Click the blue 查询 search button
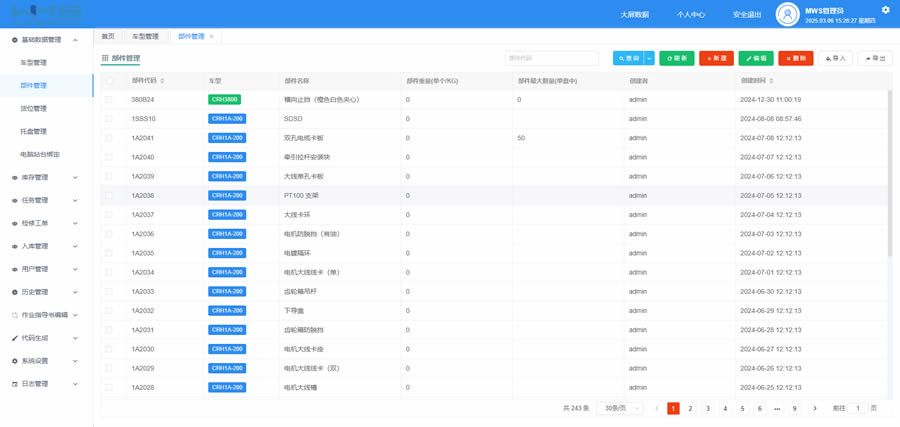This screenshot has width=900, height=427. click(629, 58)
